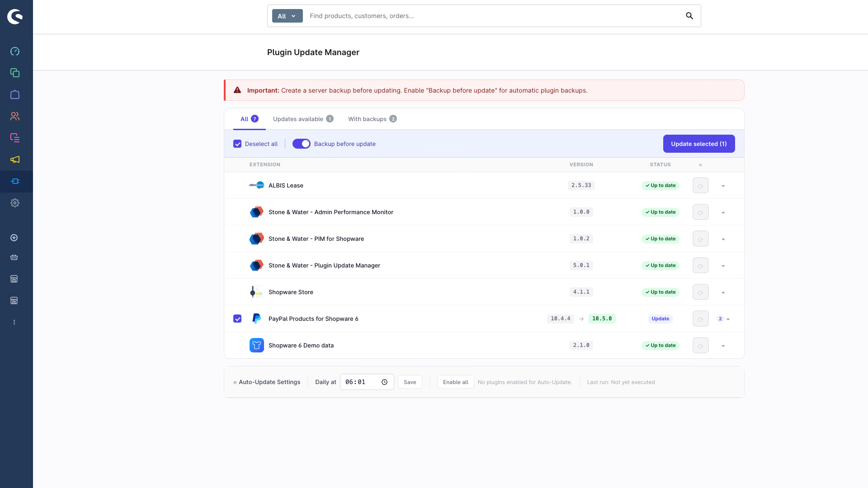Uncheck the Deselect all checkbox
This screenshot has height=488, width=868.
coord(237,144)
